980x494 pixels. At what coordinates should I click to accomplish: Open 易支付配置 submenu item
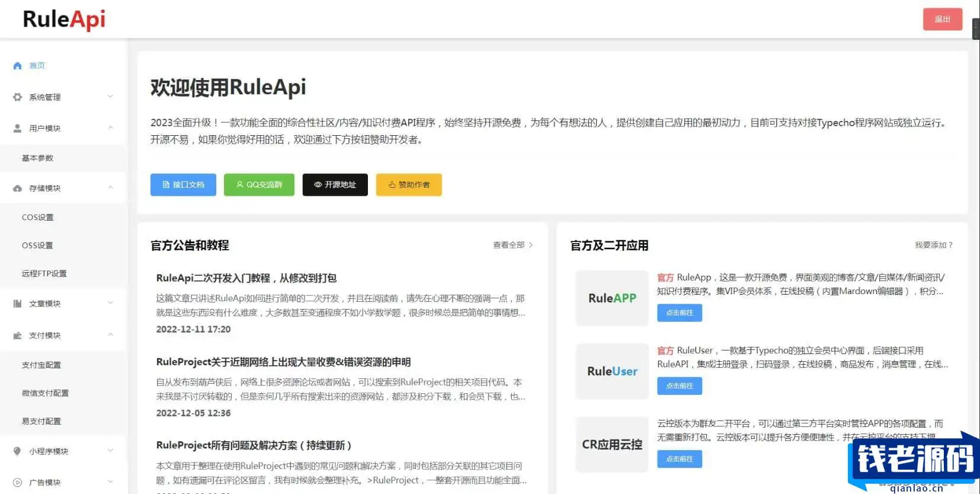[41, 421]
